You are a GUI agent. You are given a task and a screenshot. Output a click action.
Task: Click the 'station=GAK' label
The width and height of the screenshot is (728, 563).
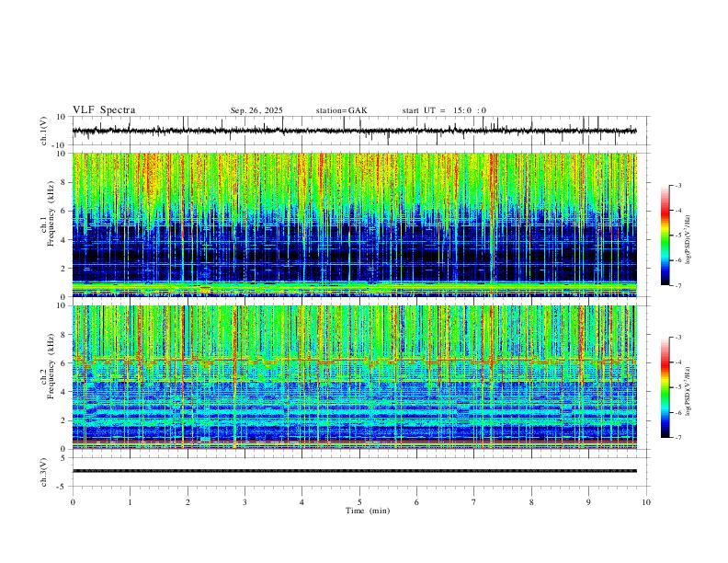tap(341, 110)
